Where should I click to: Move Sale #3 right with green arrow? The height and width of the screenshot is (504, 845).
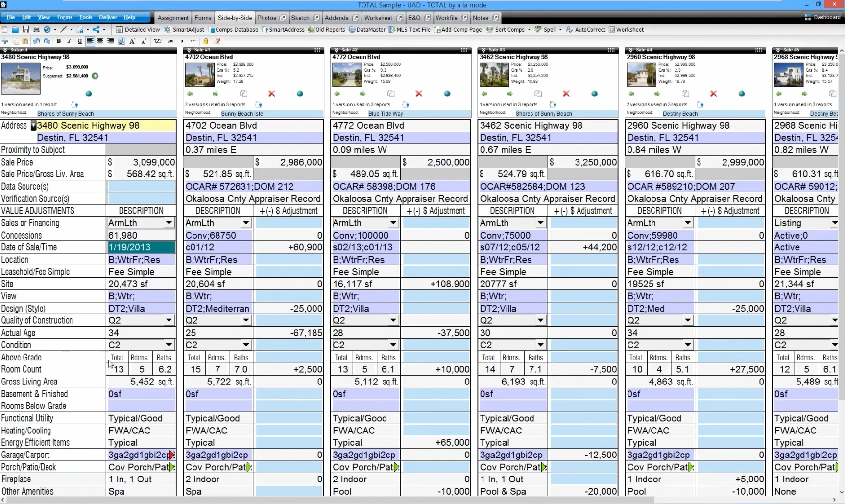coord(510,94)
